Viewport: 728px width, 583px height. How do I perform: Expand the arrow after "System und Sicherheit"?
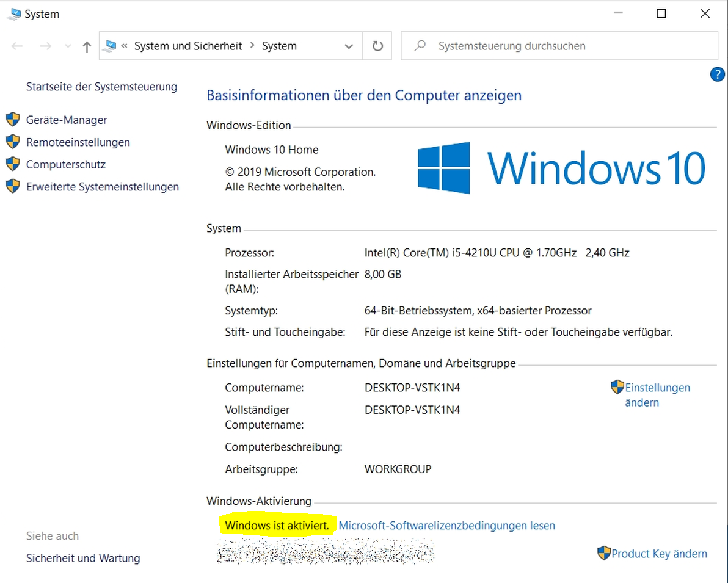252,46
